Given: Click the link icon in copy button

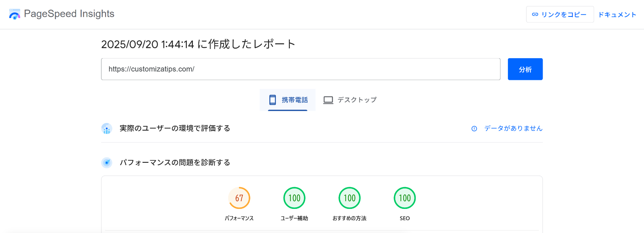Looking at the screenshot, I should pos(535,14).
